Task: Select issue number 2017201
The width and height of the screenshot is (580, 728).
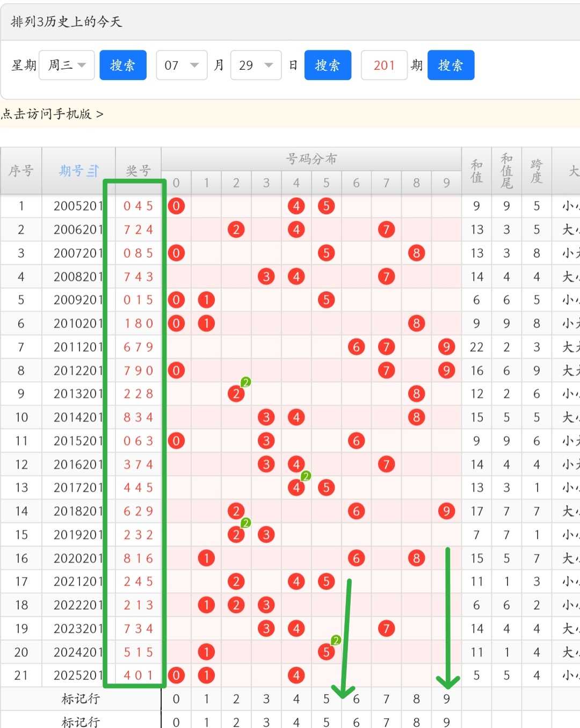Action: tap(78, 488)
